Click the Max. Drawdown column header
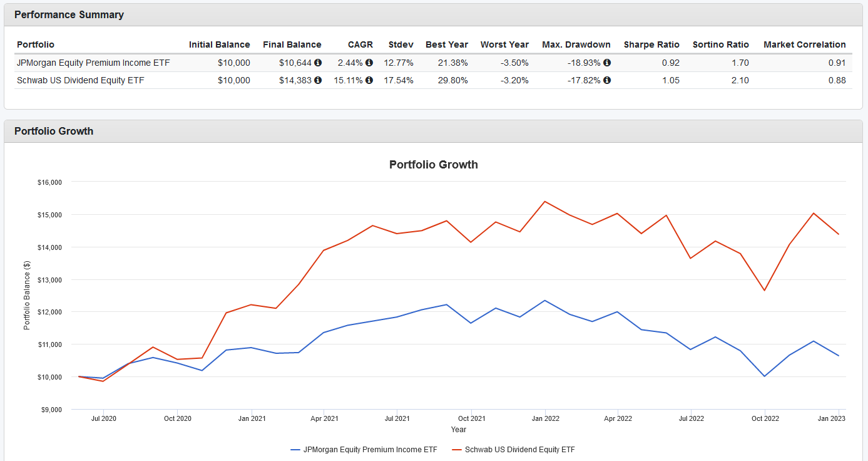Image resolution: width=868 pixels, height=461 pixels. 576,44
